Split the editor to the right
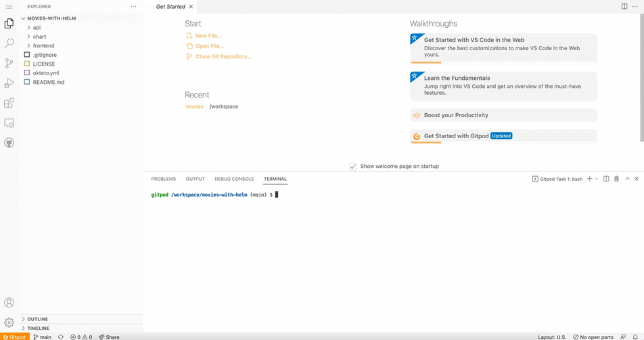Screen dimensions: 644x340 [x=624, y=7]
